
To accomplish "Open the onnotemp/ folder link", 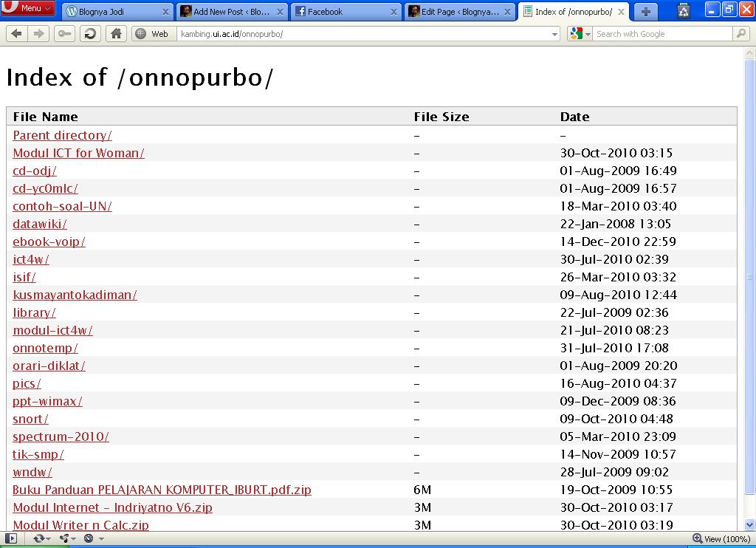I will click(x=45, y=349).
